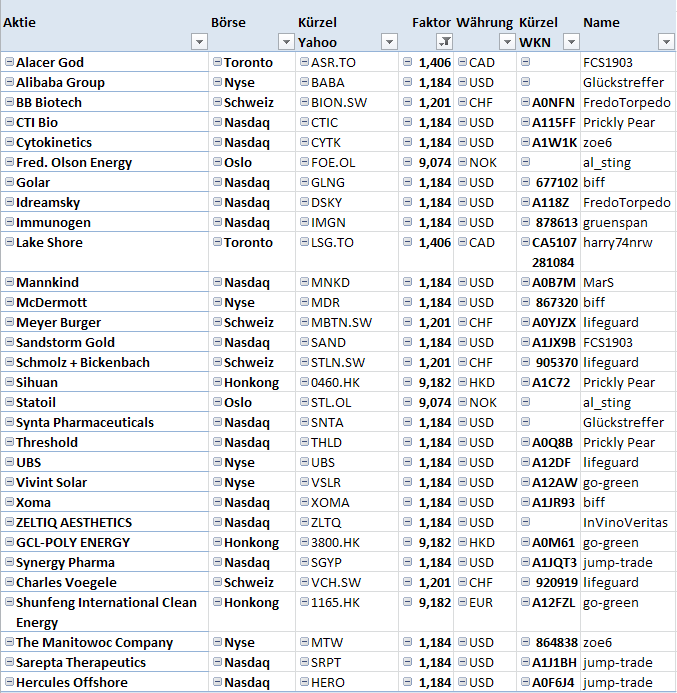The height and width of the screenshot is (693, 677).
Task: Click the InVinoVeritas name cell
Action: pyautogui.click(x=625, y=522)
